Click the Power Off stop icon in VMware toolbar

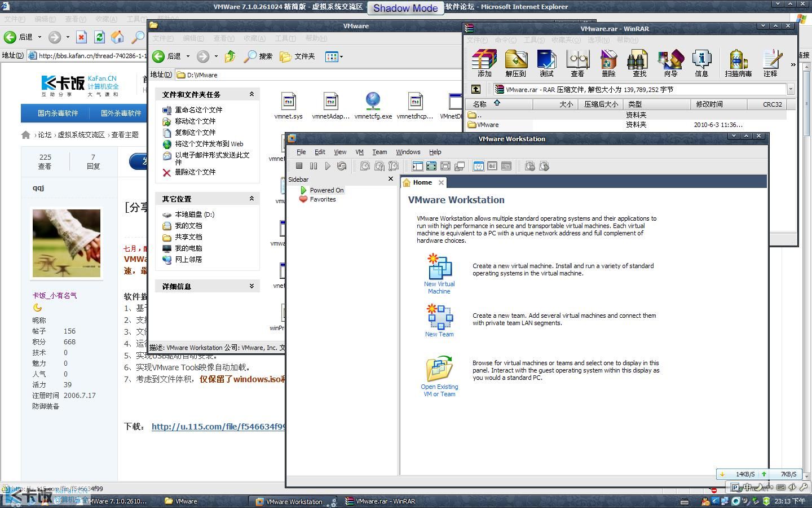(x=299, y=166)
